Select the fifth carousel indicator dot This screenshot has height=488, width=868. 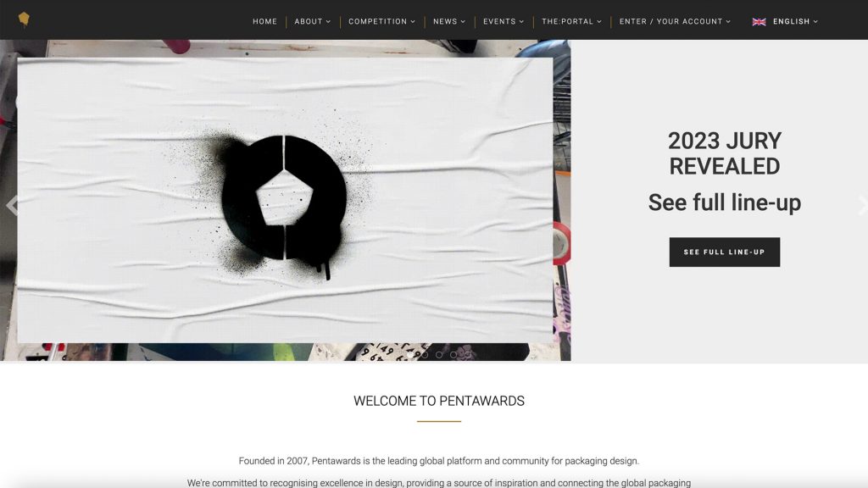coord(468,355)
